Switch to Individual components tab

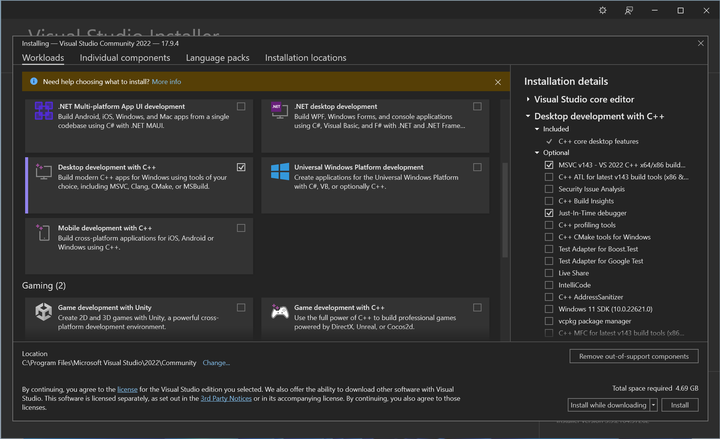[125, 58]
